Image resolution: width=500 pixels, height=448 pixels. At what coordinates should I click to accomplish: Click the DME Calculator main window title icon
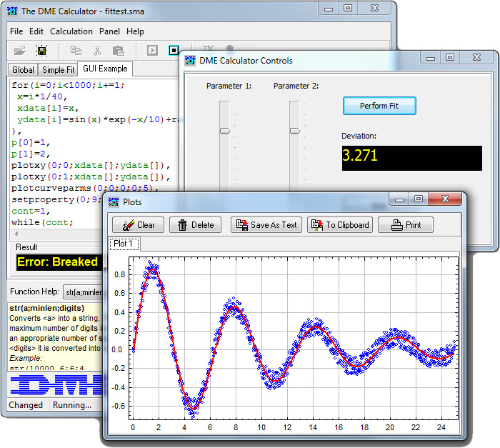pyautogui.click(x=12, y=11)
